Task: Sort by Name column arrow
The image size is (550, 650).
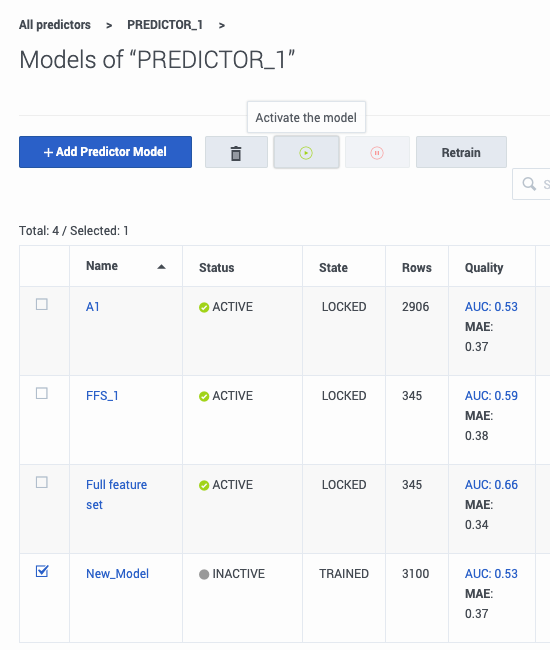Action: pos(162,267)
